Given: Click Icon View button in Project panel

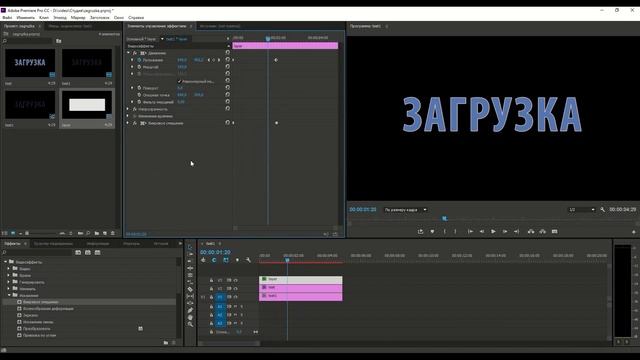Looking at the screenshot, I should (13, 233).
